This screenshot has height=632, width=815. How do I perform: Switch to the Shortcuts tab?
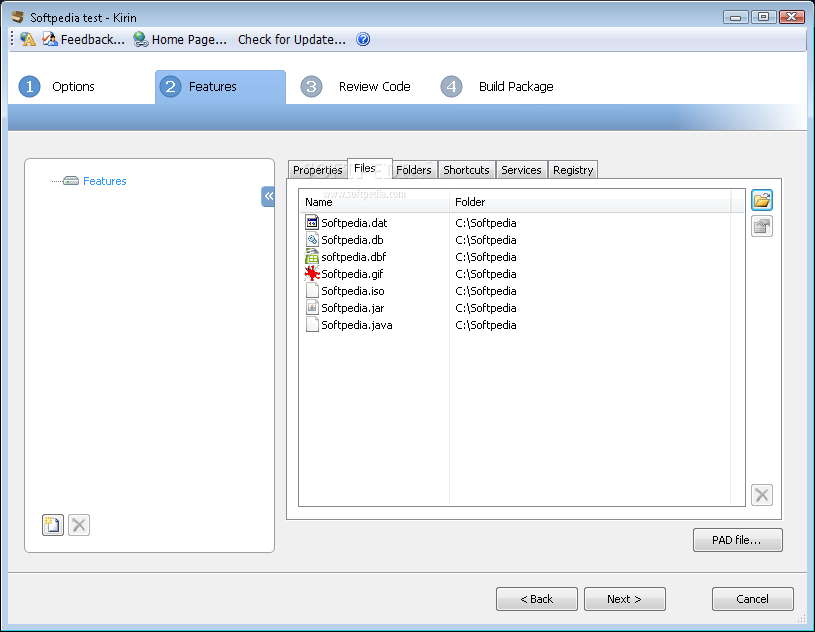[466, 170]
